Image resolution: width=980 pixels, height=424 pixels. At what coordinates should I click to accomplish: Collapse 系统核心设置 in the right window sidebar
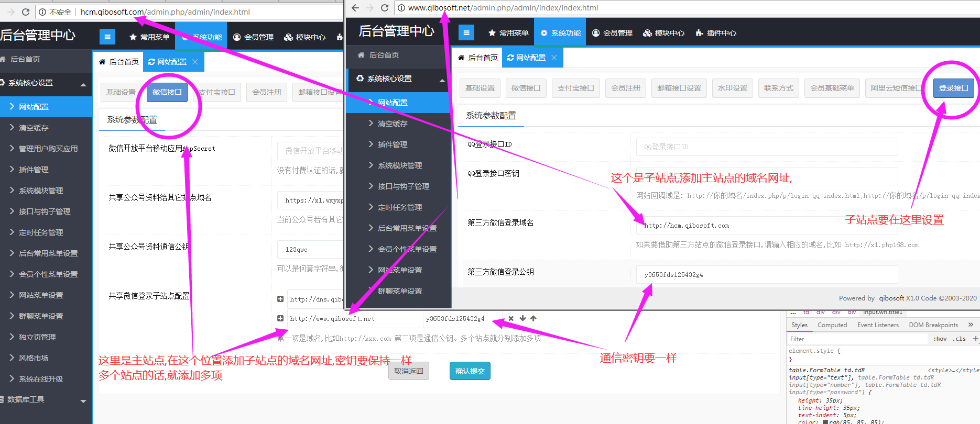click(442, 80)
